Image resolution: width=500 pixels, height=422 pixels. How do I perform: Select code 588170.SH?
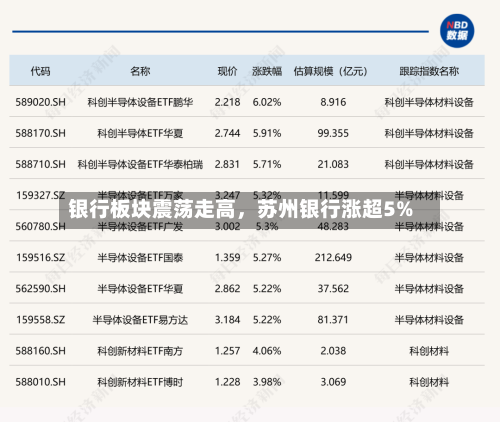(40, 133)
